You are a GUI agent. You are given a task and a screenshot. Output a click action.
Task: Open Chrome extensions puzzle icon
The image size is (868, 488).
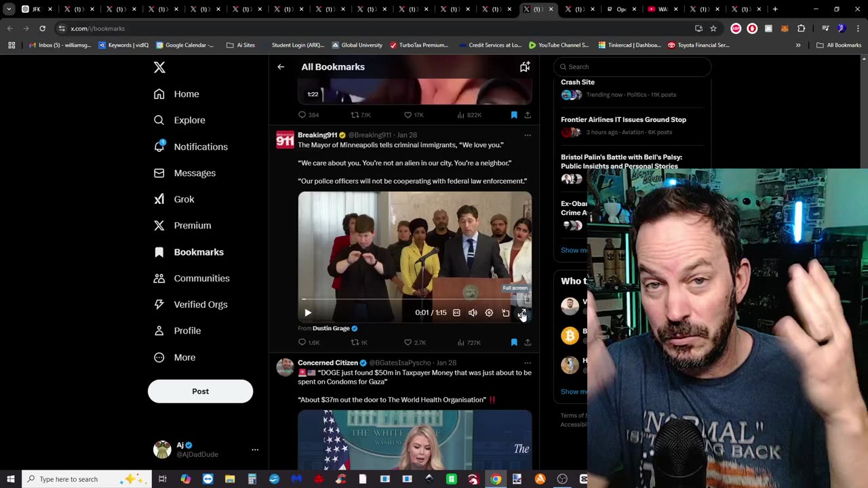pos(801,28)
